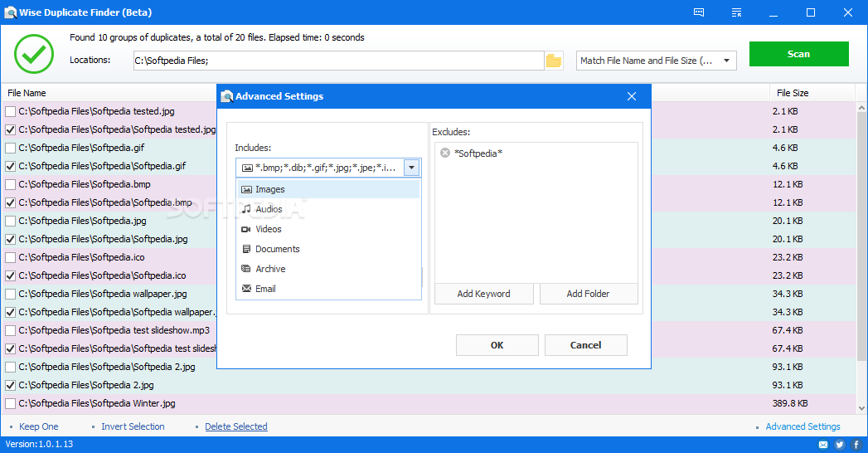This screenshot has width=868, height=453.
Task: Remove the *Softpedia* exclude keyword via x icon
Action: 445,153
